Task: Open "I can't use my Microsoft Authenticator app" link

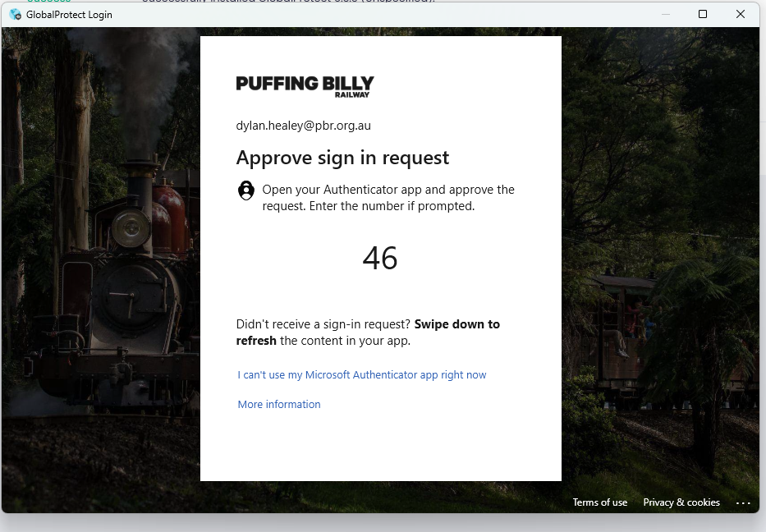Action: click(361, 375)
